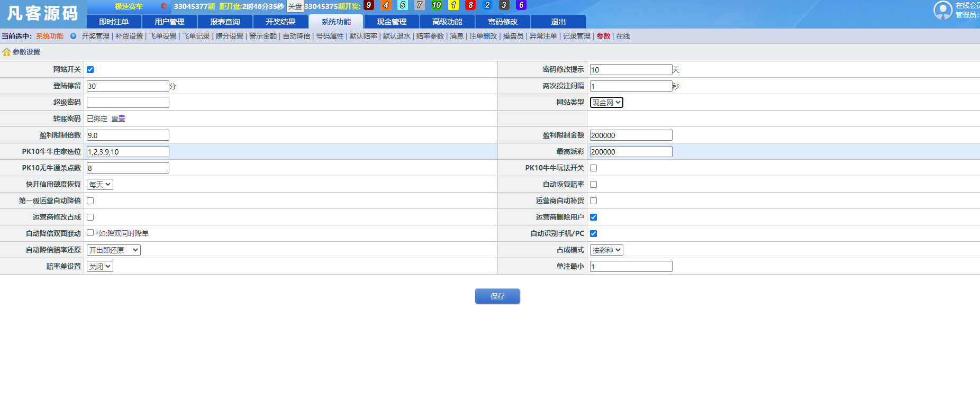Image resolution: width=980 pixels, height=400 pixels.
Task: Open the 即时注单 tab
Action: (x=114, y=22)
